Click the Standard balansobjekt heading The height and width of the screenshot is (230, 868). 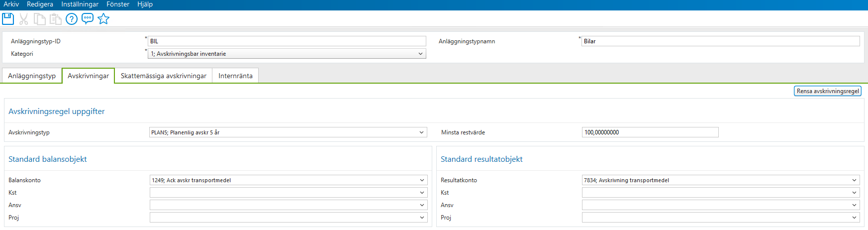pyautogui.click(x=48, y=159)
